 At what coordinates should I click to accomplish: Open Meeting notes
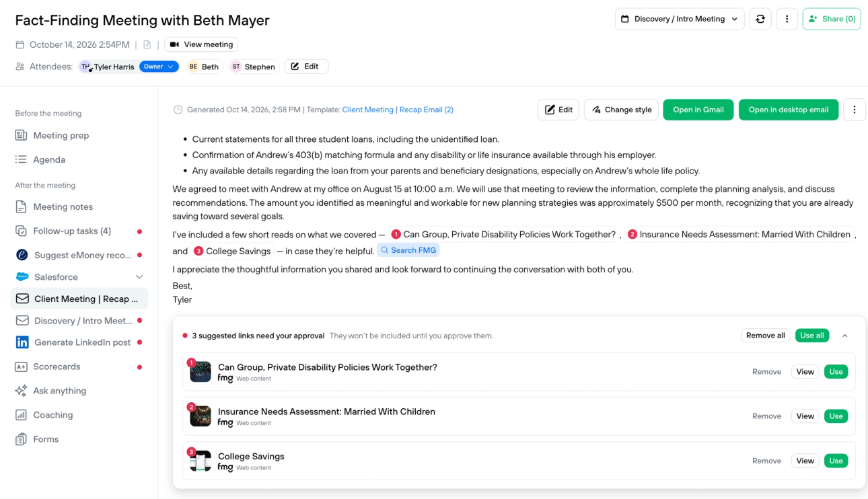63,206
